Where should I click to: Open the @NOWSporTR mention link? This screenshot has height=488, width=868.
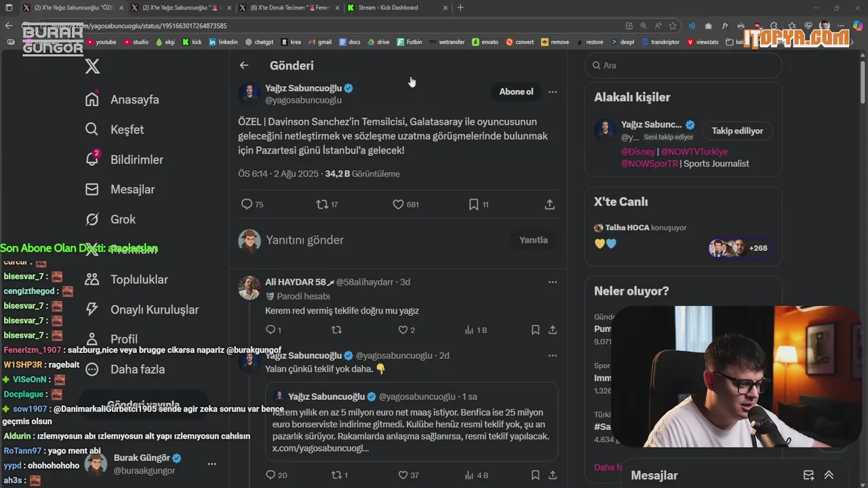650,163
